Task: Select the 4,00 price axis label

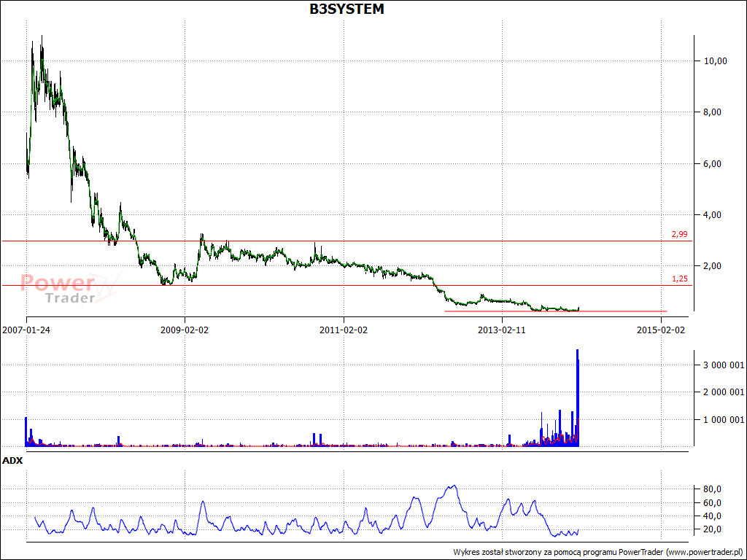Action: [x=712, y=215]
